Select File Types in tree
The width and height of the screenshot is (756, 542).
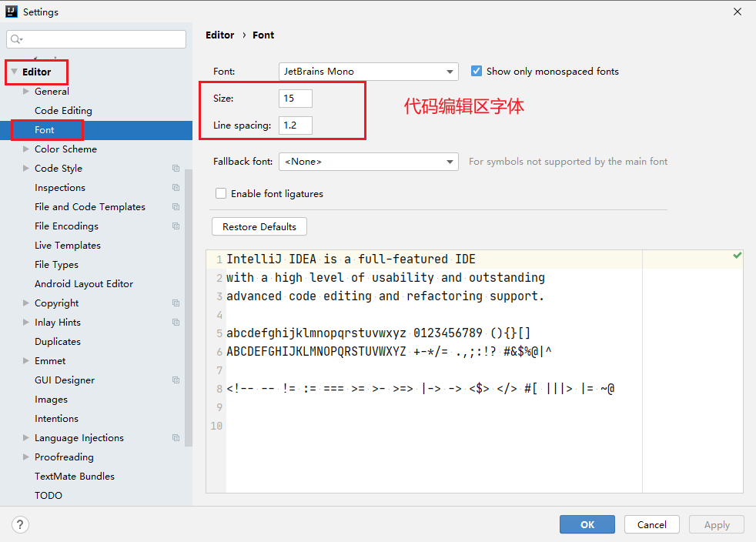(x=56, y=265)
